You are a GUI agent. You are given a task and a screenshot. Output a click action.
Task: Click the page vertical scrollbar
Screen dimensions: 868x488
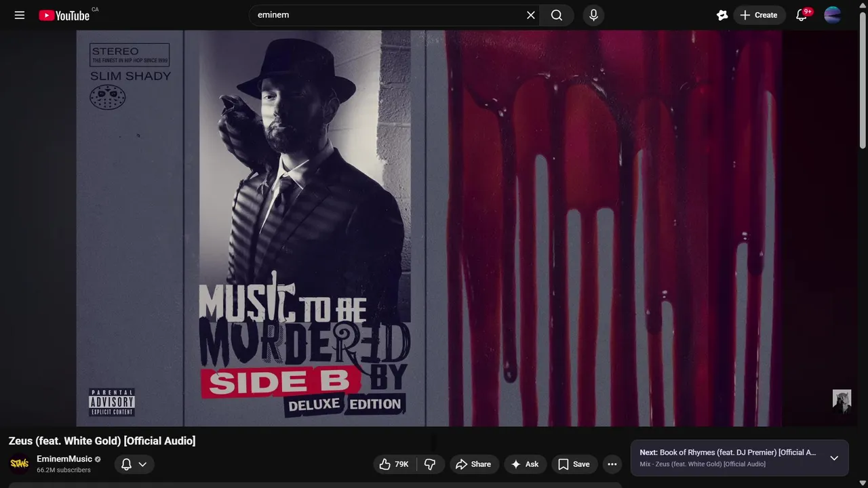coord(863,80)
